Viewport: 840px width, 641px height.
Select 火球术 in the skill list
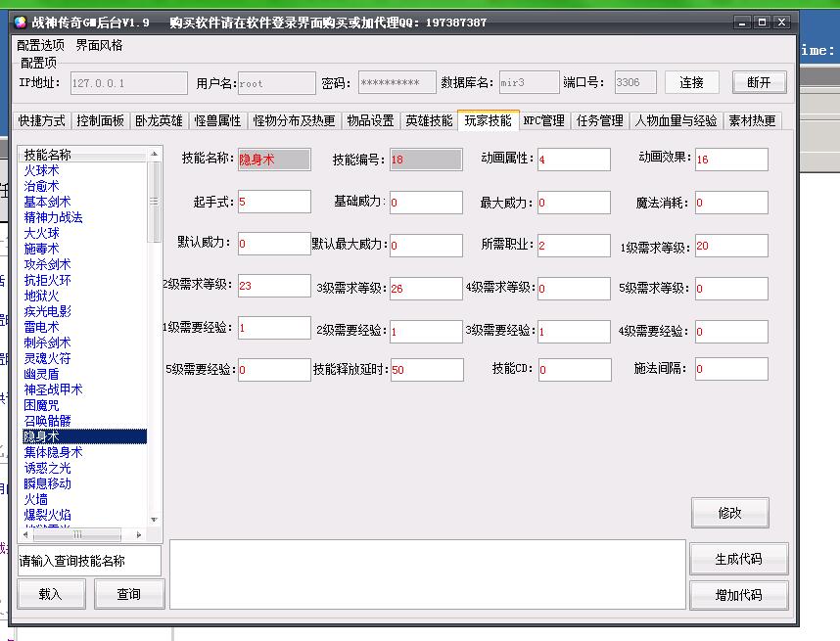click(x=41, y=170)
